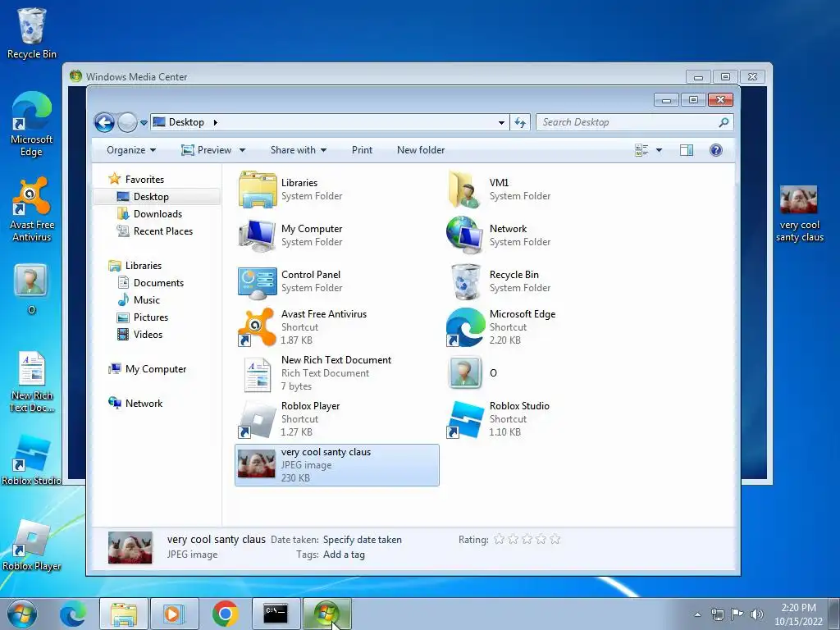This screenshot has height=630, width=840.
Task: Click the Back navigation arrow button
Action: (x=104, y=123)
